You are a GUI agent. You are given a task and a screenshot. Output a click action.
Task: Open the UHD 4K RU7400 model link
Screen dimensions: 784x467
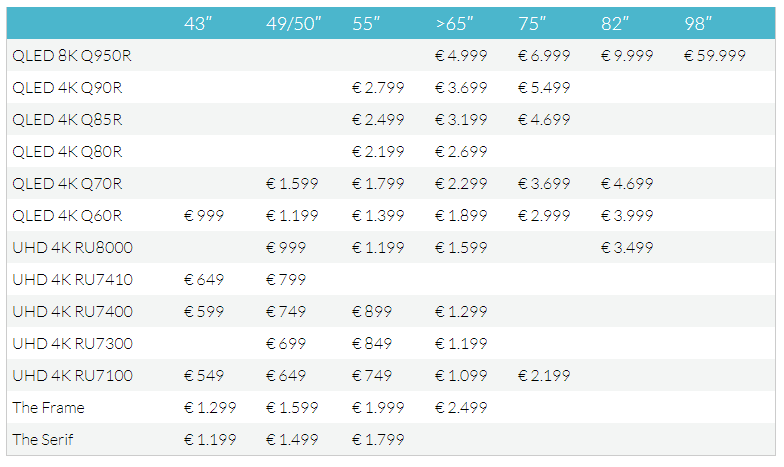click(x=72, y=312)
